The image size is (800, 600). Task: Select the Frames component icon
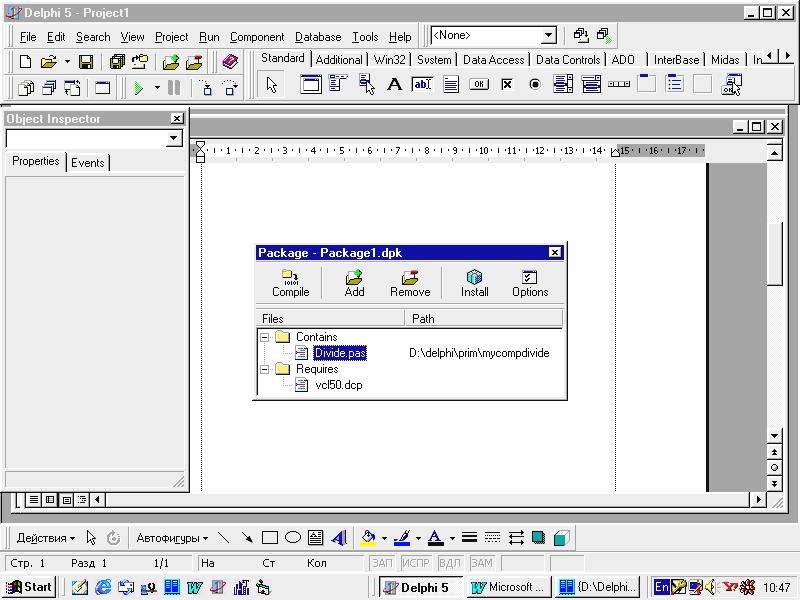311,84
